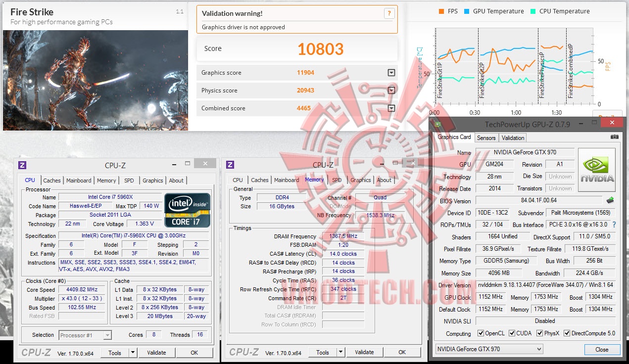Click the Fire Strike preview thumbnail
The width and height of the screenshot is (629, 364).
[96, 80]
